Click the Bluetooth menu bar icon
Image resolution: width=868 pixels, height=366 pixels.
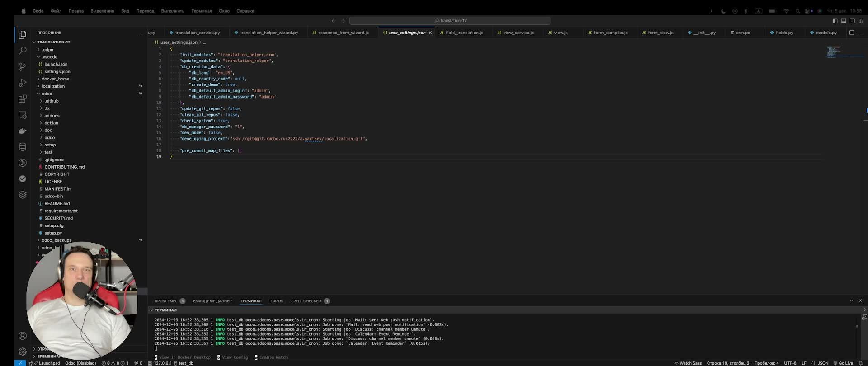pyautogui.click(x=746, y=11)
